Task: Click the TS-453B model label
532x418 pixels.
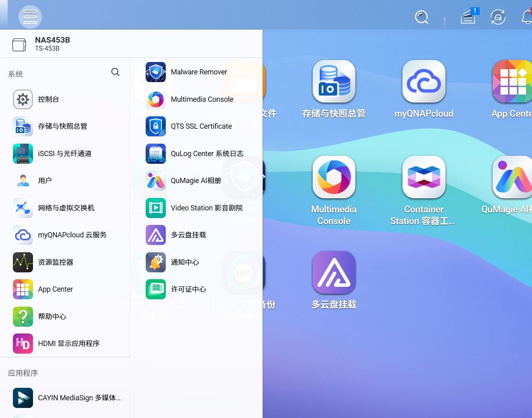Action: coord(47,49)
